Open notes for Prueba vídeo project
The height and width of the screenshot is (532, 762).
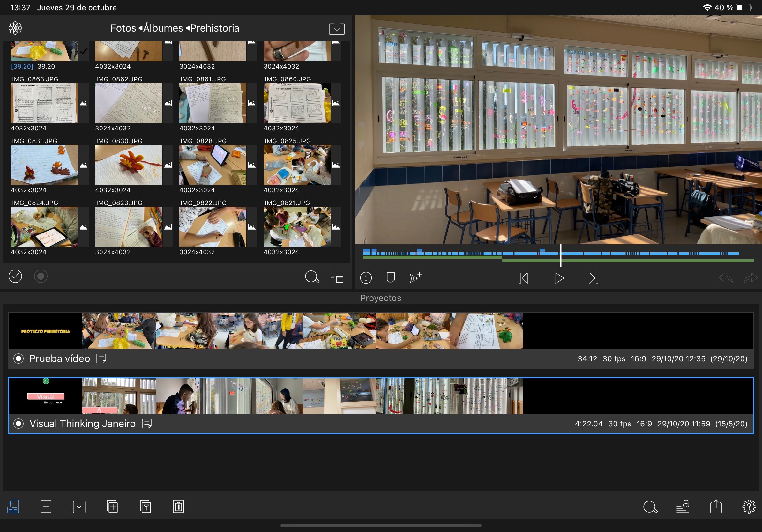coord(101,358)
